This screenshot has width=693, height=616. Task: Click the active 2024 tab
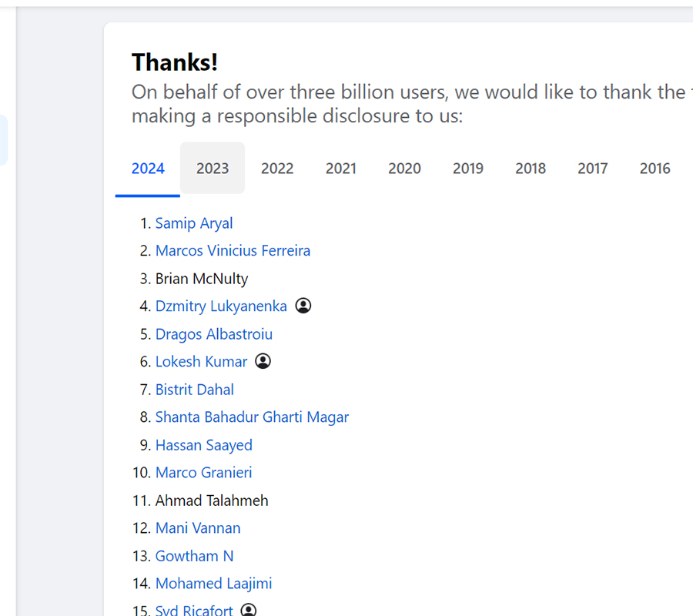[148, 169]
